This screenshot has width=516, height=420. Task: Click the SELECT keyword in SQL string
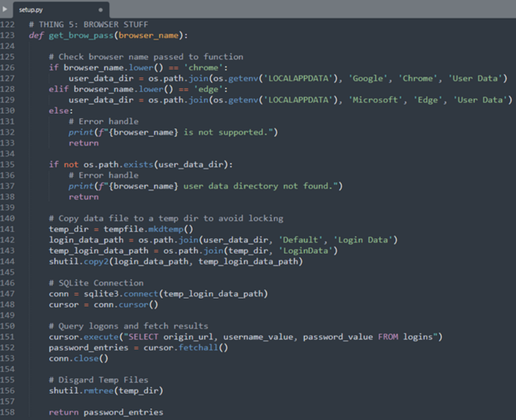(x=143, y=337)
